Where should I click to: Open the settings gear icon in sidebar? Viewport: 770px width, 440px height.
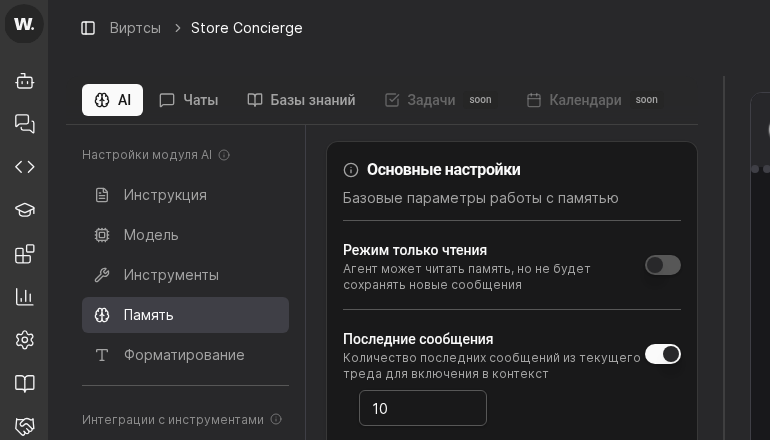25,340
